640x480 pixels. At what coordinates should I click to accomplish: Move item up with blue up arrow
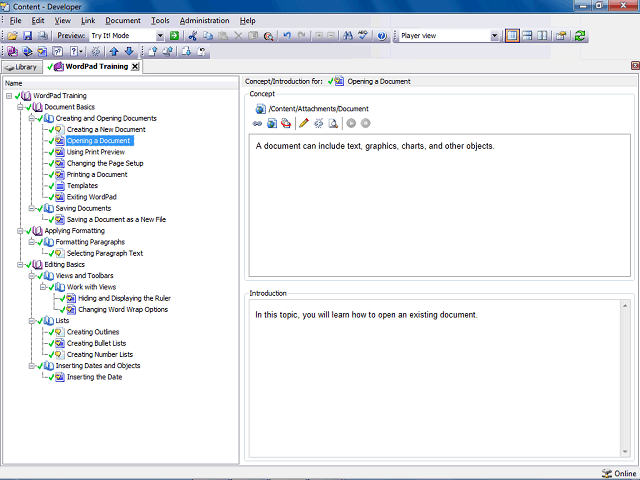click(x=114, y=51)
